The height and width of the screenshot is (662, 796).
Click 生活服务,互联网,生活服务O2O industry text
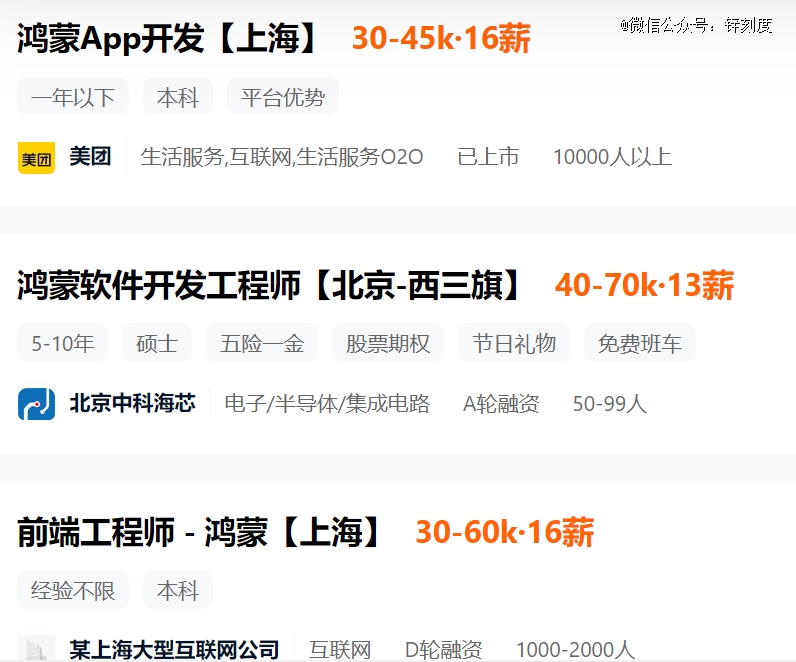[282, 157]
